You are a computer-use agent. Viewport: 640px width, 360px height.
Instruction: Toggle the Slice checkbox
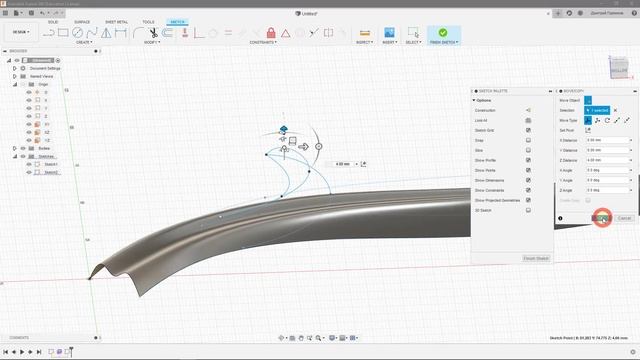point(528,150)
